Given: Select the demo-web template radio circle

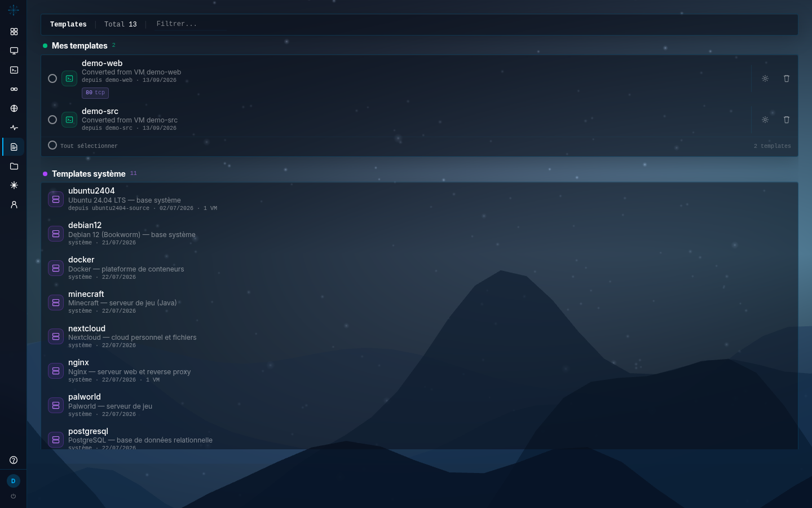Looking at the screenshot, I should (52, 78).
